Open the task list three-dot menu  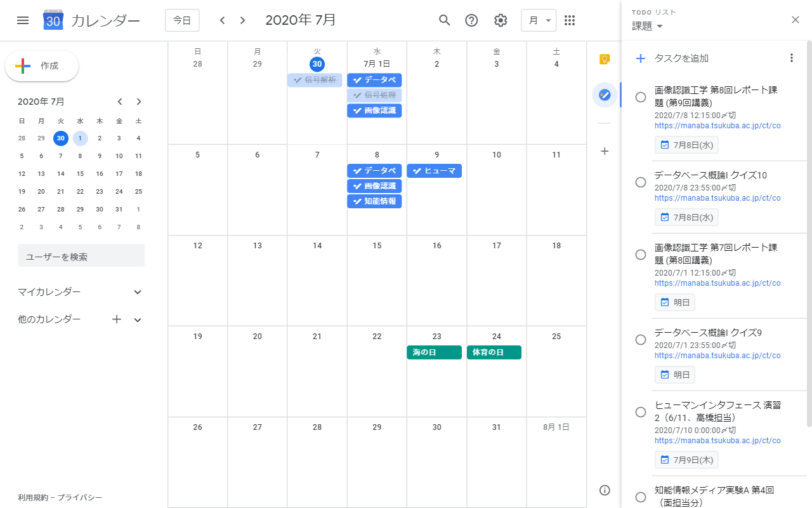click(x=792, y=57)
